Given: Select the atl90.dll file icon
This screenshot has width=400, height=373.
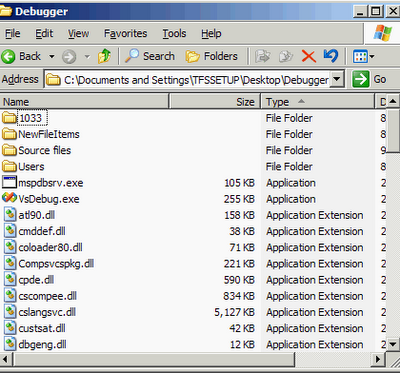Looking at the screenshot, I should pos(10,215).
